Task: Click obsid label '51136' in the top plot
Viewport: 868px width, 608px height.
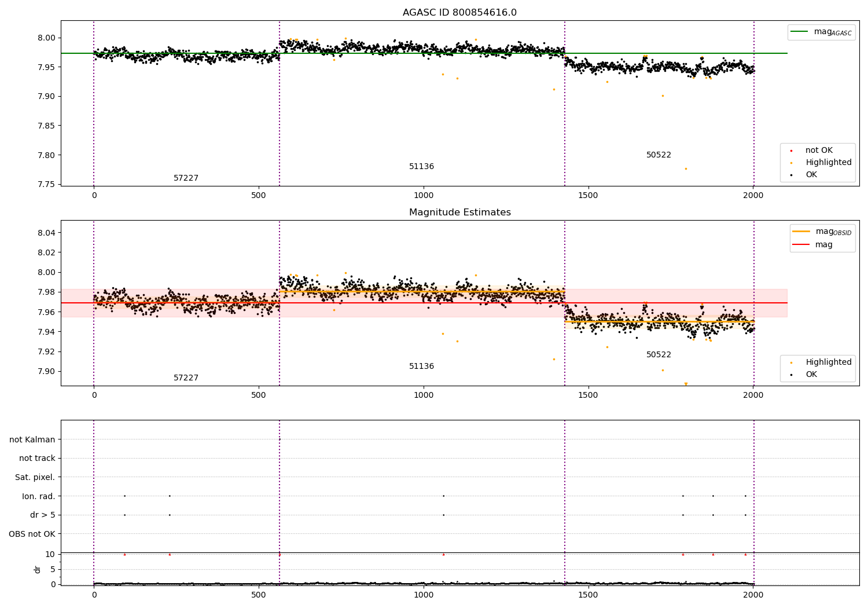Action: click(421, 167)
